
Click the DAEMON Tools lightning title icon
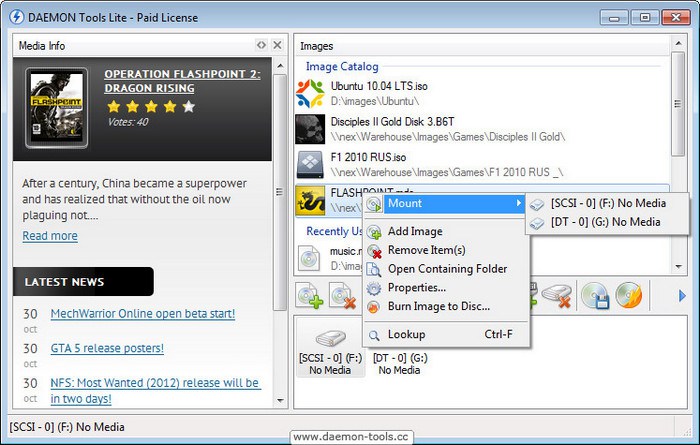[17, 17]
